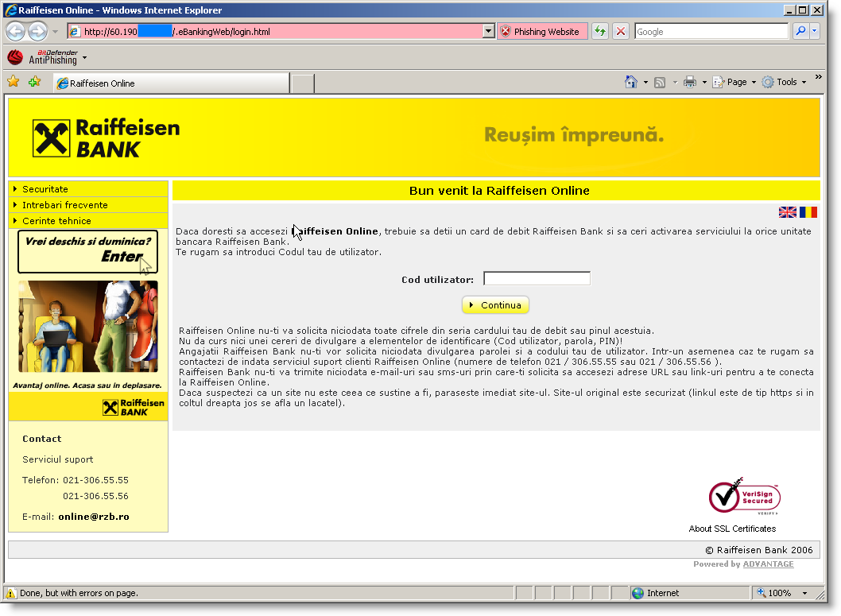Click the Vrei deschis si duminica Enter banner
The width and height of the screenshot is (841, 616).
coord(88,251)
